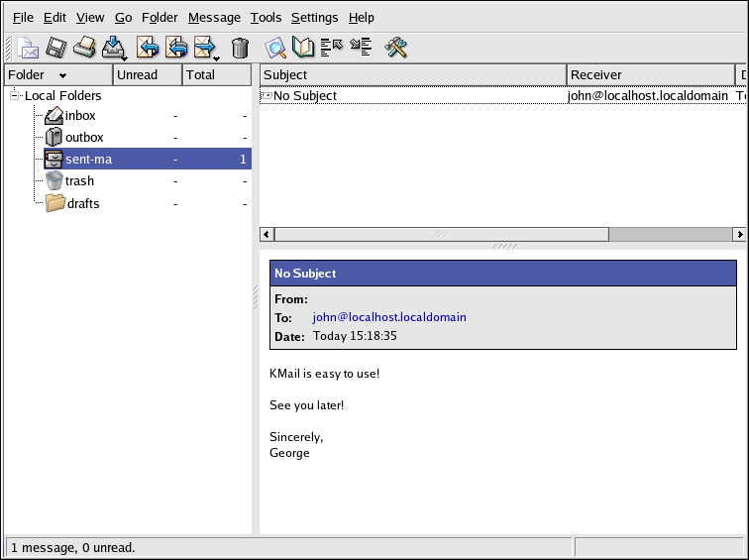This screenshot has height=560, width=749.
Task: Open the Folder column header dropdown
Action: tap(62, 75)
